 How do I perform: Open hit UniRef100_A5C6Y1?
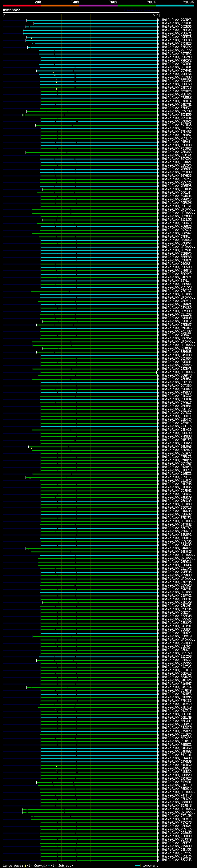click(x=177, y=33)
